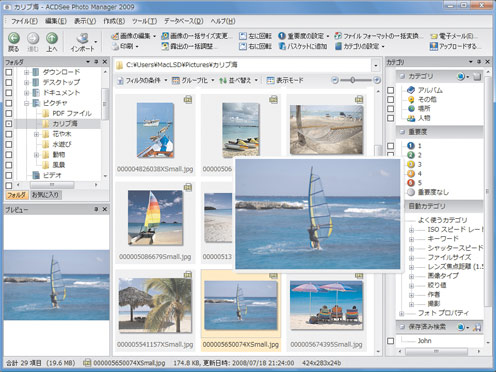
Task: Select thumbnail 000004826038XSmall.jpg
Action: (x=155, y=135)
